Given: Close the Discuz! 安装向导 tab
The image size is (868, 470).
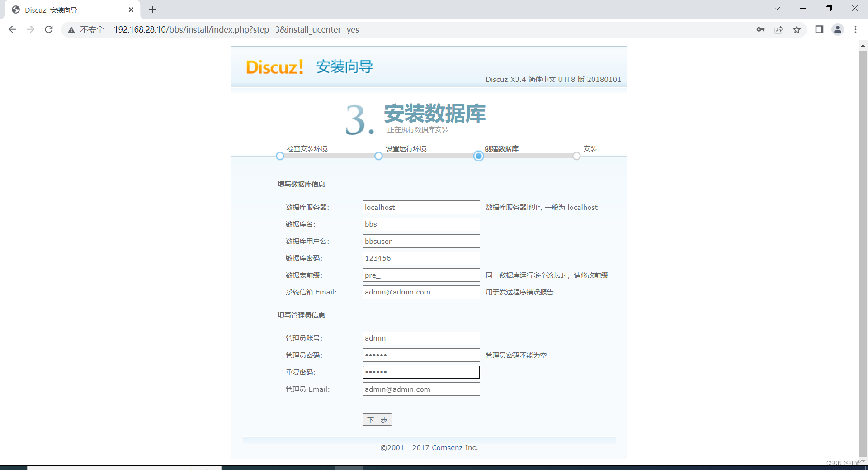Looking at the screenshot, I should click(131, 9).
